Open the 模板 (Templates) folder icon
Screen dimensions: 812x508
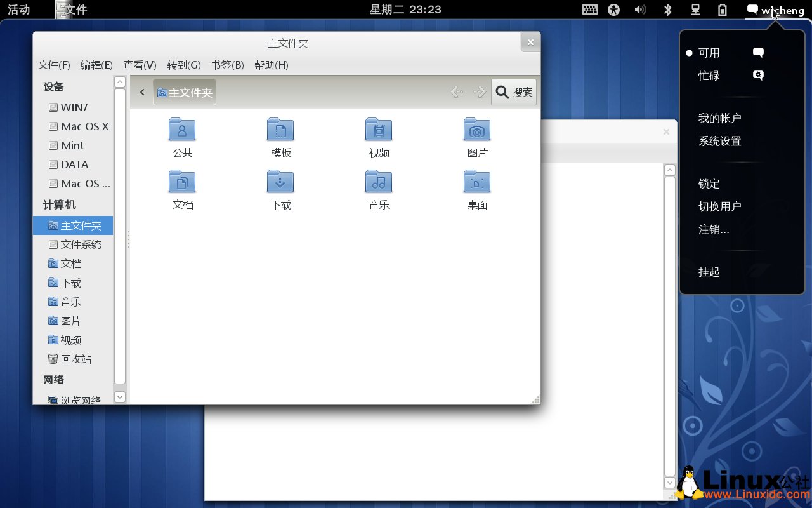(x=280, y=130)
